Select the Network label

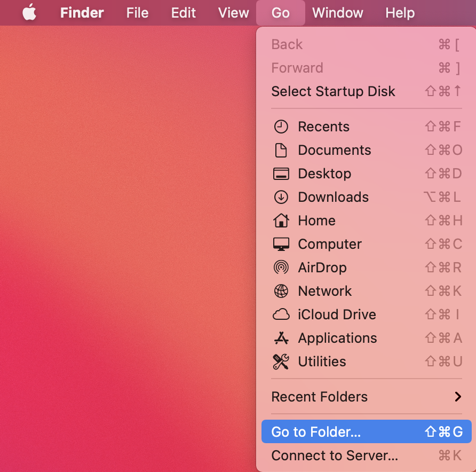[x=325, y=291]
